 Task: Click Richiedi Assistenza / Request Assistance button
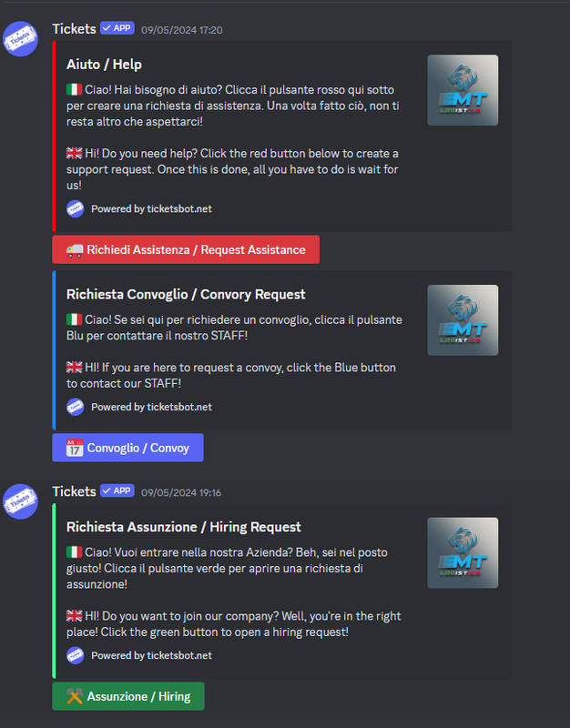pyautogui.click(x=186, y=249)
